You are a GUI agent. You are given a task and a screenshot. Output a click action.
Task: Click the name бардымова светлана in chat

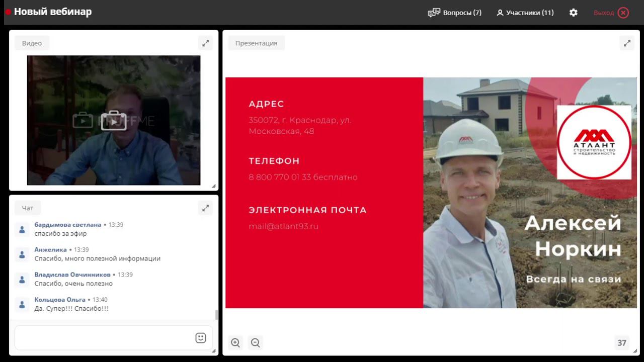[68, 225]
